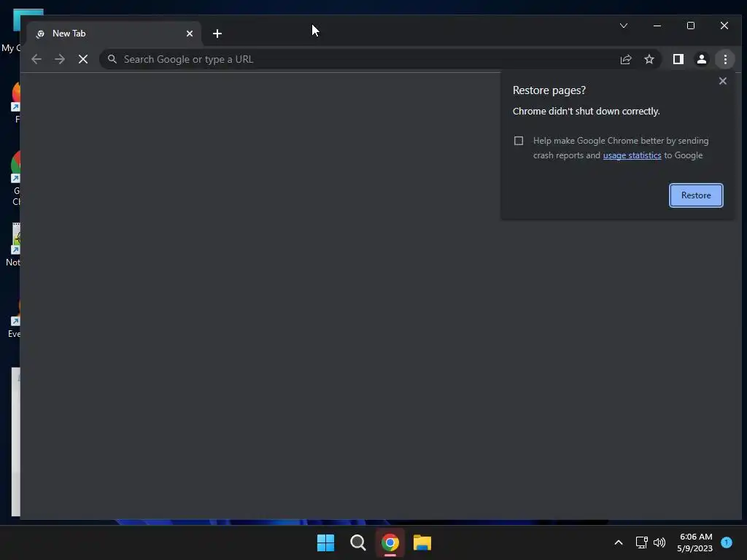Maximize the Chrome window
Screen dimensions: 747x560
pos(690,26)
